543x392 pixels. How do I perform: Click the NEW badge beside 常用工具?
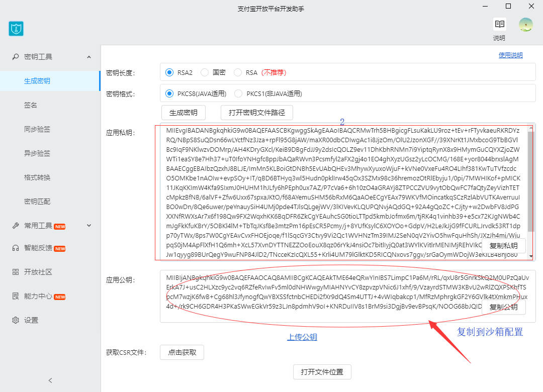(x=60, y=227)
